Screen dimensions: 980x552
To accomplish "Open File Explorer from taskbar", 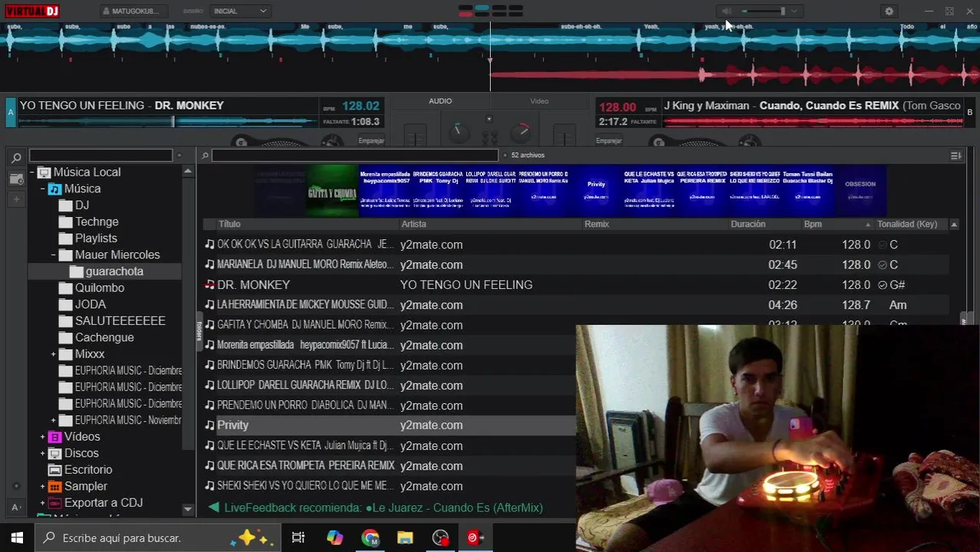I will [405, 538].
